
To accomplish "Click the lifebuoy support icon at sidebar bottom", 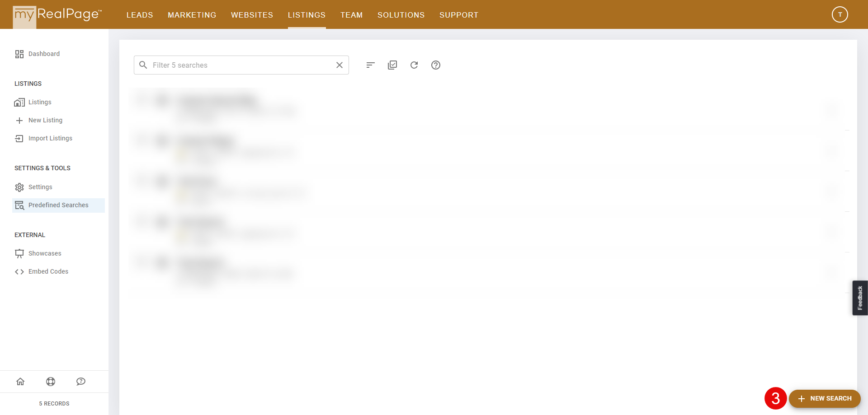I will [51, 382].
